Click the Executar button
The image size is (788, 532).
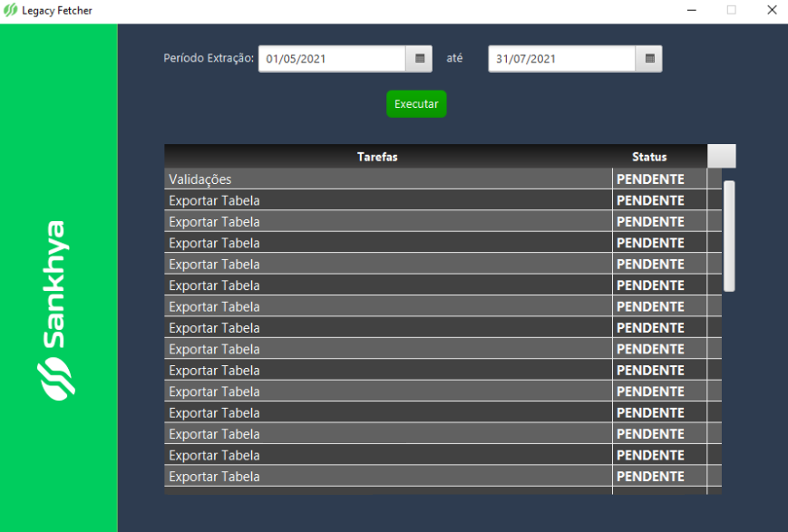pyautogui.click(x=416, y=104)
